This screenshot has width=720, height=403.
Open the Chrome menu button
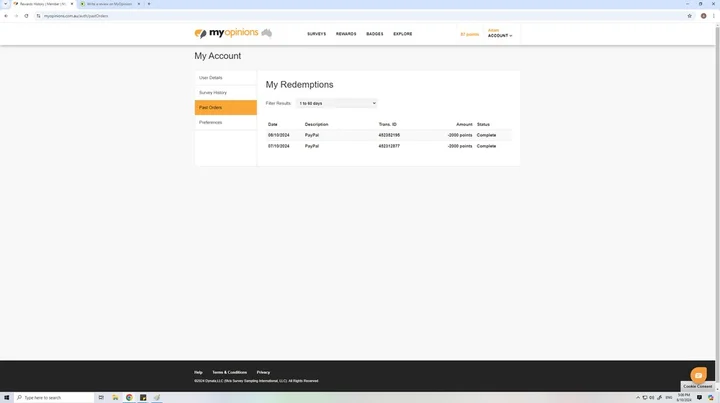[x=714, y=16]
